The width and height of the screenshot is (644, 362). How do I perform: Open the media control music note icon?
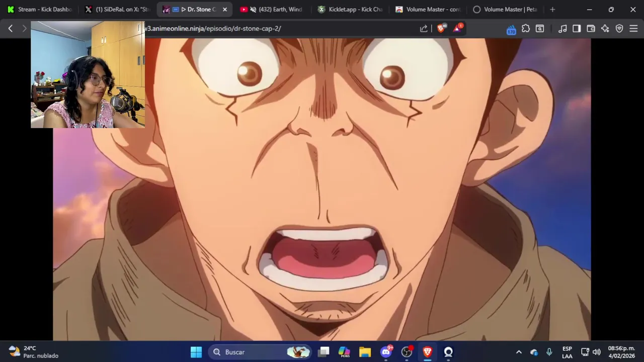562,29
